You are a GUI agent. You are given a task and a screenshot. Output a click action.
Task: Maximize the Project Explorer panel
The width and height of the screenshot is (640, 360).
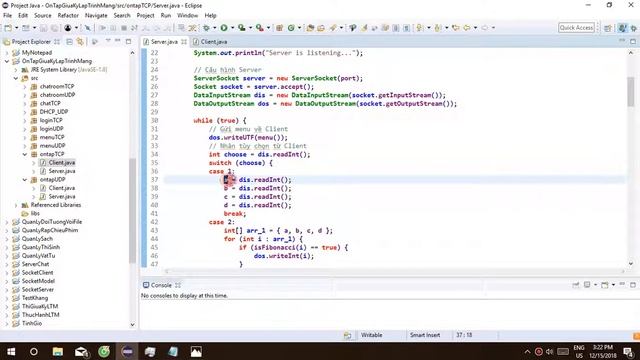(128, 42)
